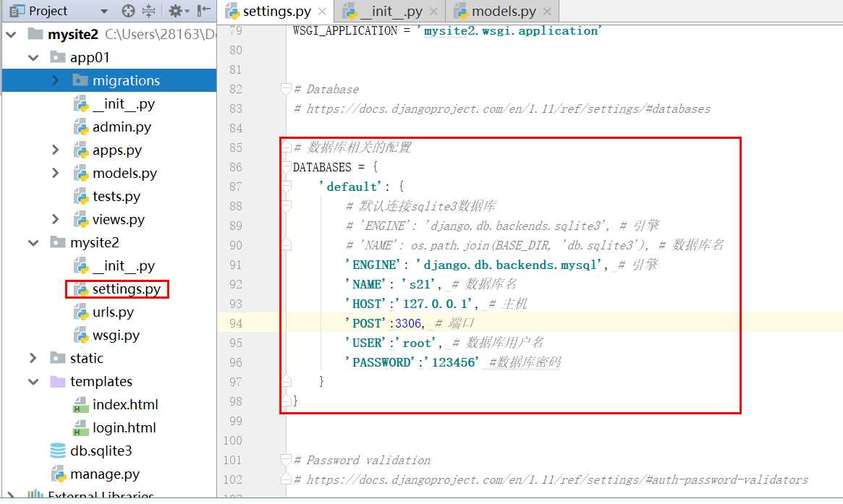Screen dimensions: 843x504
Task: Expand the views.py node
Action: pos(56,219)
